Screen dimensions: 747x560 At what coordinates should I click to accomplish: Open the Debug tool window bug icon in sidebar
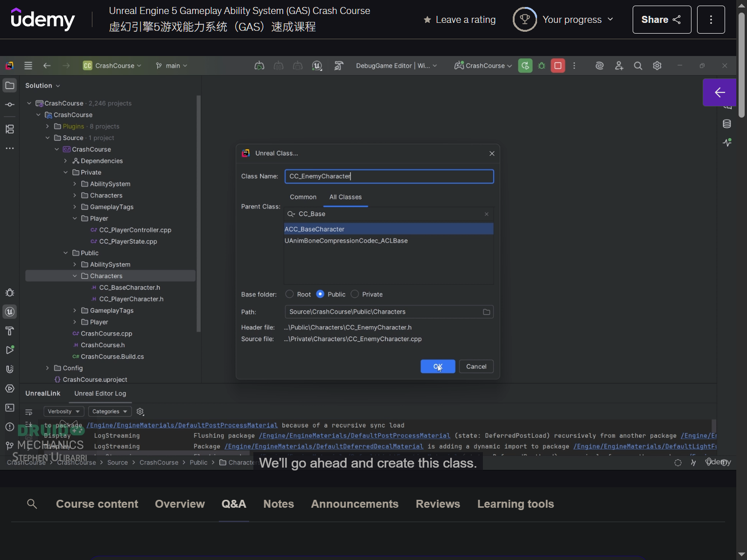[10, 293]
